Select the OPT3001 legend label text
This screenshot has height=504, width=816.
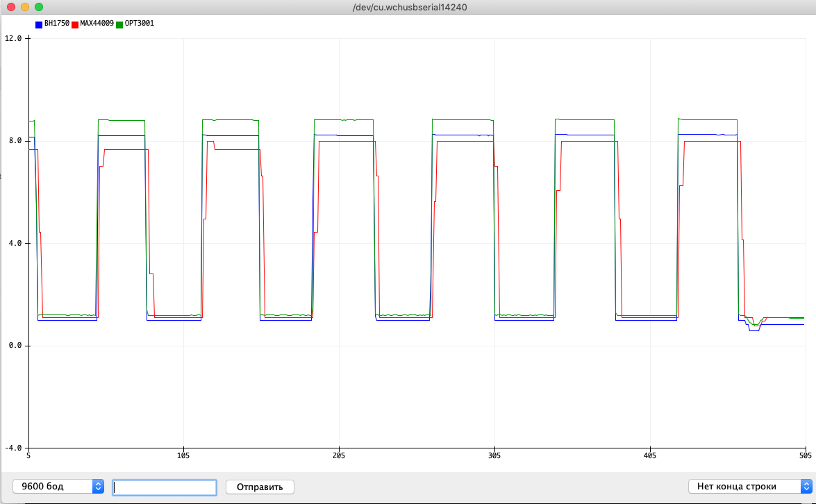[139, 24]
